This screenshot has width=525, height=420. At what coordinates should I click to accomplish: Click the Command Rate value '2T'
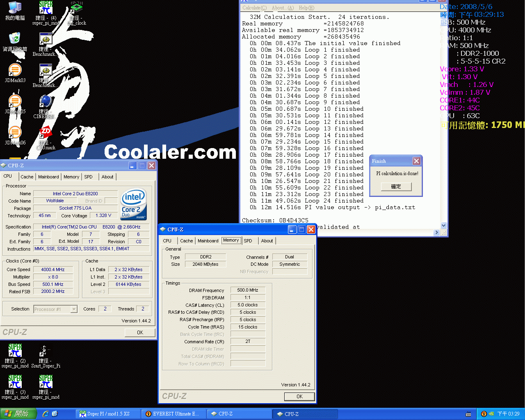pyautogui.click(x=248, y=341)
